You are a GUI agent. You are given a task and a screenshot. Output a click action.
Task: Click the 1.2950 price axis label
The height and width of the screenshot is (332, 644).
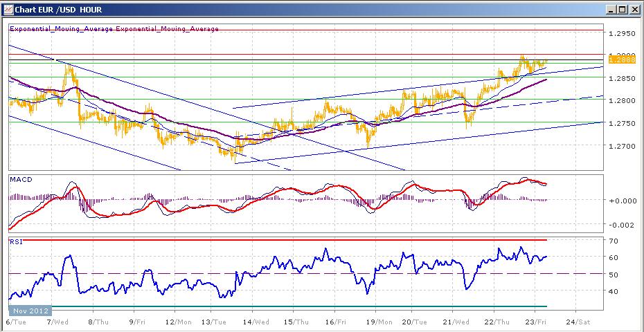coord(621,33)
